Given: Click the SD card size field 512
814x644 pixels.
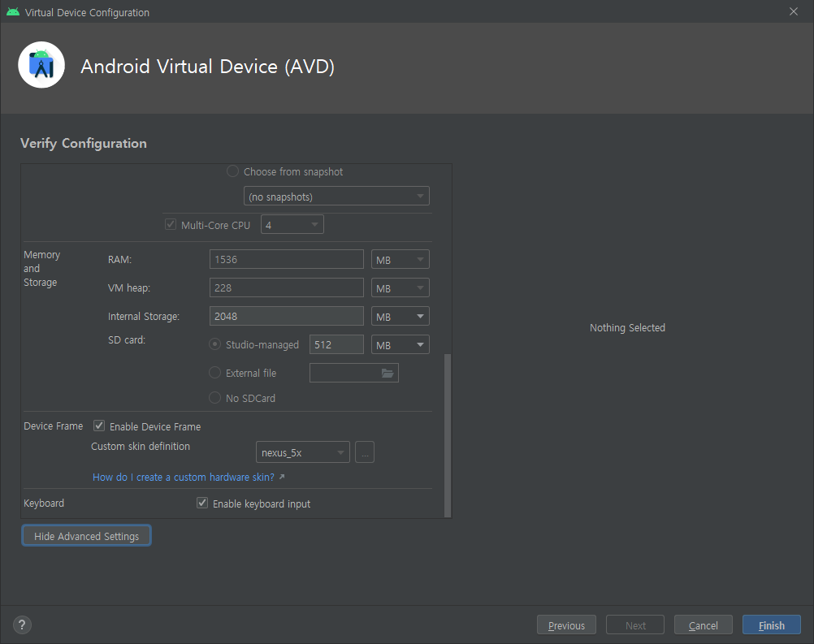Looking at the screenshot, I should coord(336,344).
